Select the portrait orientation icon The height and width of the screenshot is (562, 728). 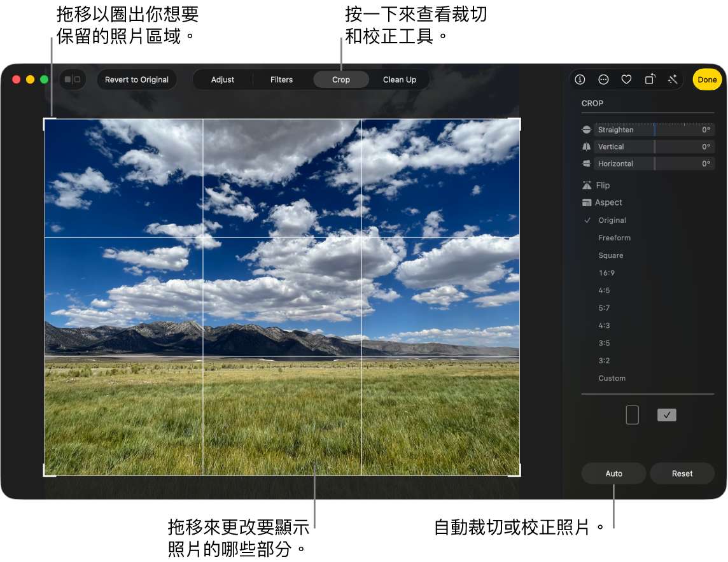point(632,415)
